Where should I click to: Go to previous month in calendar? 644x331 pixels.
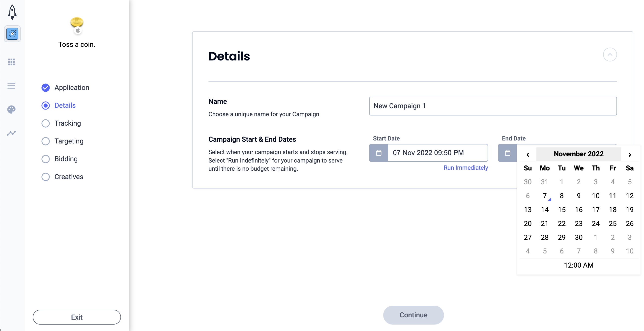click(x=528, y=154)
